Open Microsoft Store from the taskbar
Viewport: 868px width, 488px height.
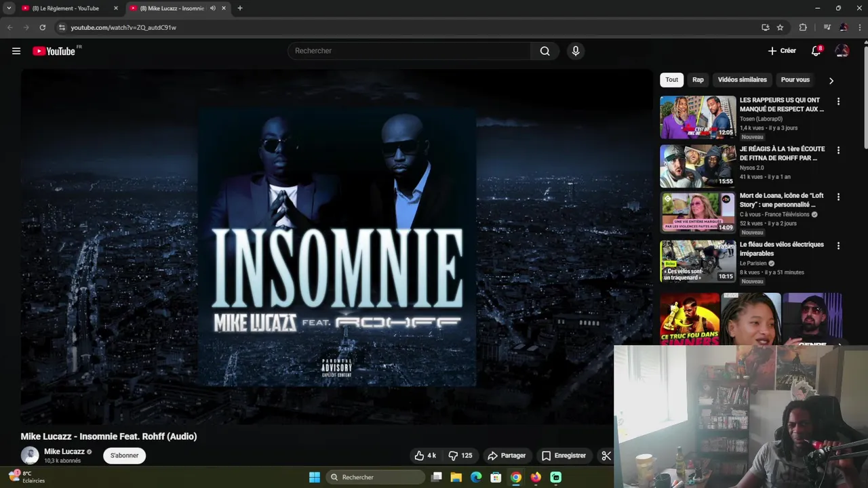click(x=496, y=477)
